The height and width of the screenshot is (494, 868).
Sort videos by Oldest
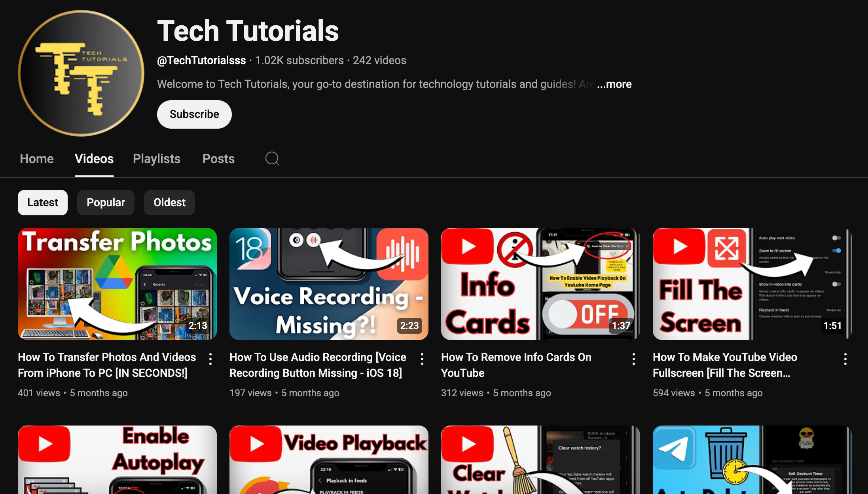click(169, 203)
